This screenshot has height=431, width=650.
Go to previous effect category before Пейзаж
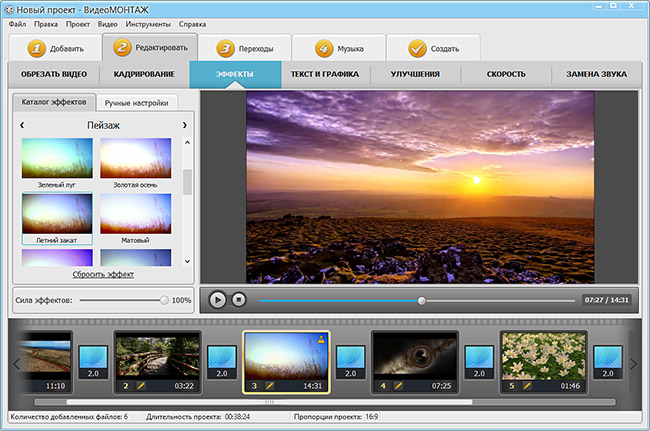(x=23, y=125)
